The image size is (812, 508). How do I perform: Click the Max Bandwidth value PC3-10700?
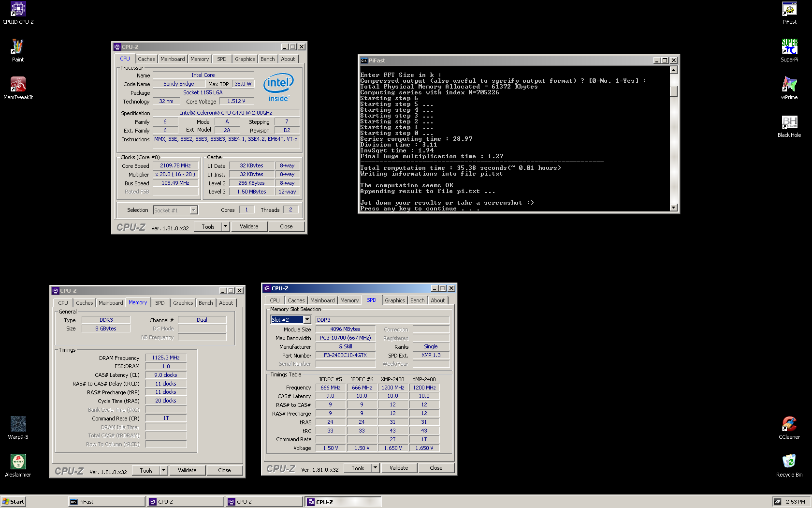click(345, 338)
